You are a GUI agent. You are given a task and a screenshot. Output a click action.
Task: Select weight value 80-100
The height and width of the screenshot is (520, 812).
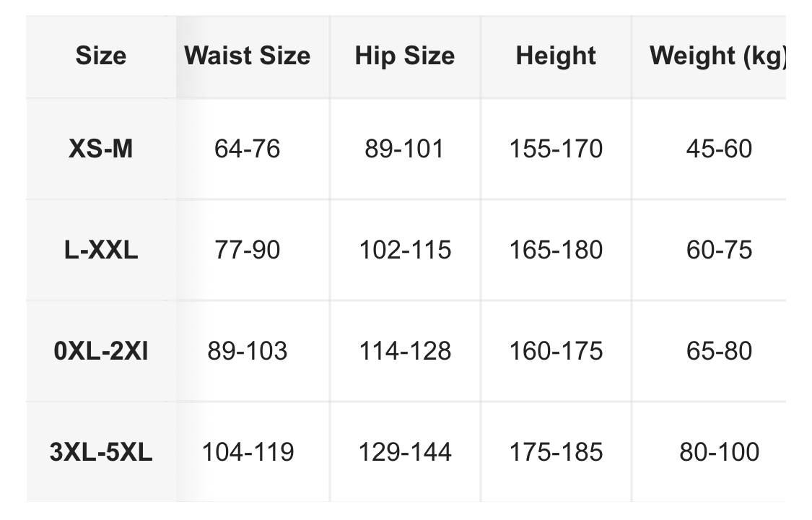point(719,452)
